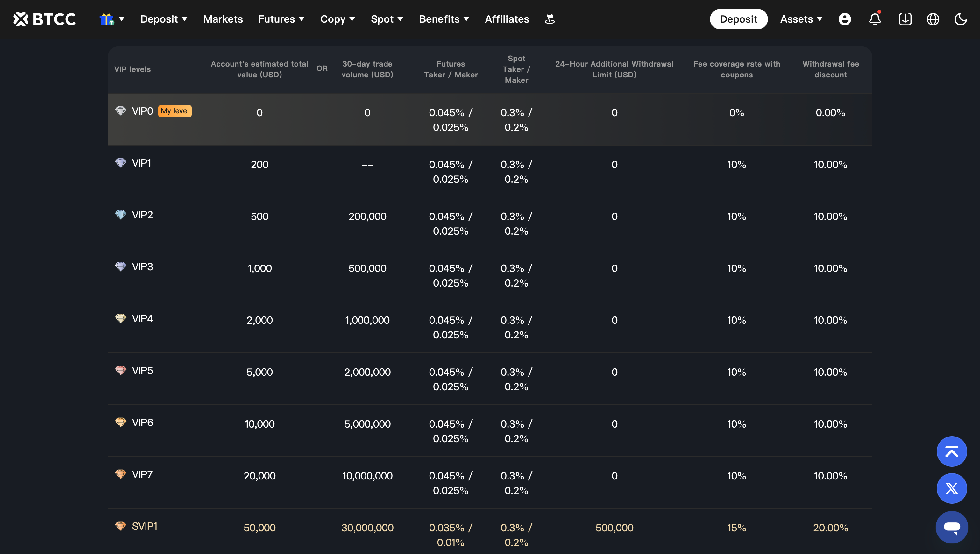Open the live chat support bubble

point(952,527)
